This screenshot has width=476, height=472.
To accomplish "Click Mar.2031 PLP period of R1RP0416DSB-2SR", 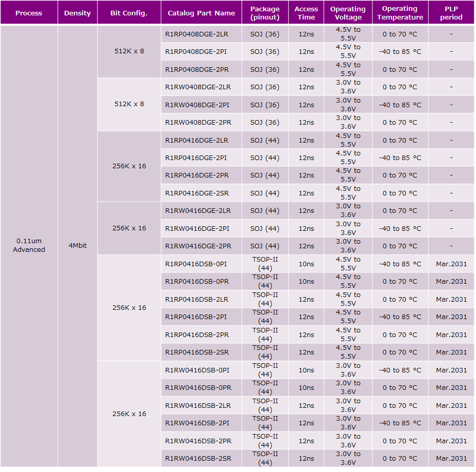I will (451, 352).
